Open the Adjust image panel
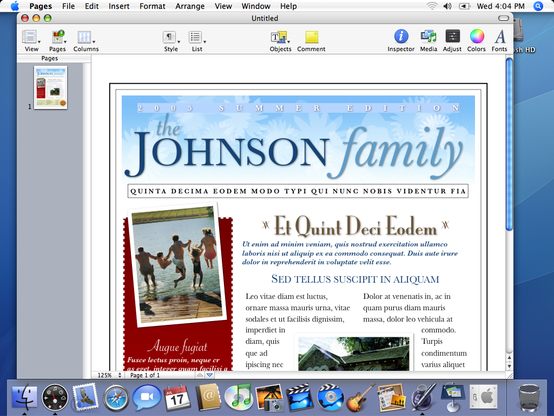Screen dimensions: 554x416 tap(452, 41)
